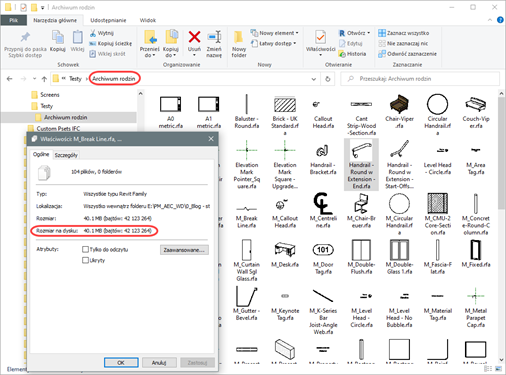This screenshot has height=375, width=506.
Task: Collapse the ribbon with the chevron
Action: tap(490, 20)
